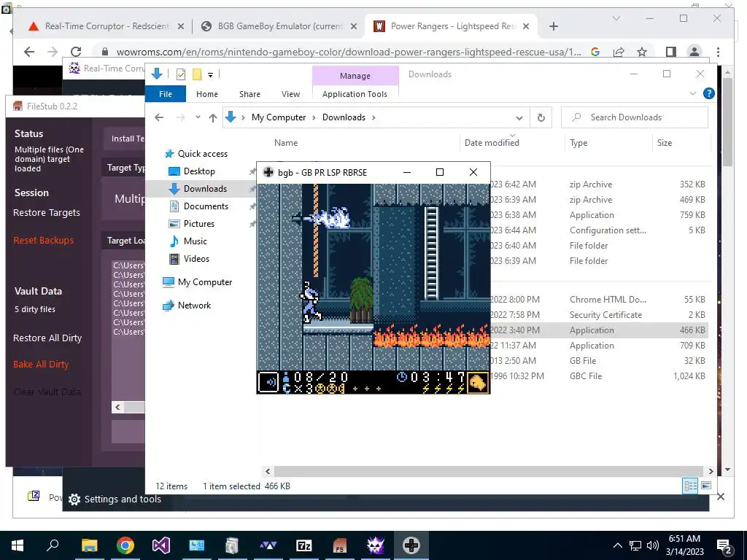Open the Explorer Home ribbon tab
This screenshot has height=560, width=747.
tap(206, 94)
